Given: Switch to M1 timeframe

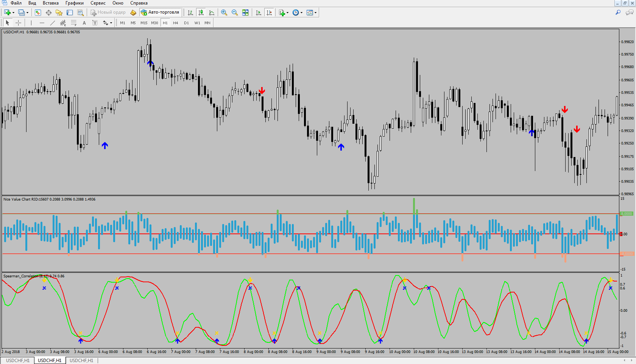Looking at the screenshot, I should tap(123, 23).
